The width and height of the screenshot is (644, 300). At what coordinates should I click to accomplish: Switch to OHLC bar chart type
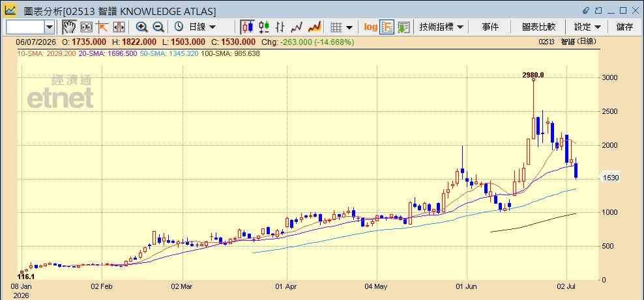coord(280,27)
